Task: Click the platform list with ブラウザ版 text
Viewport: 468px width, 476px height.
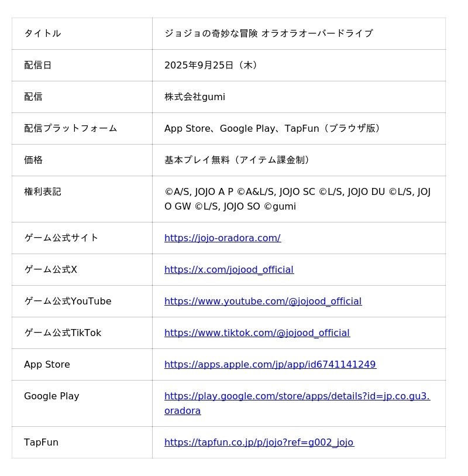Action: [x=274, y=128]
